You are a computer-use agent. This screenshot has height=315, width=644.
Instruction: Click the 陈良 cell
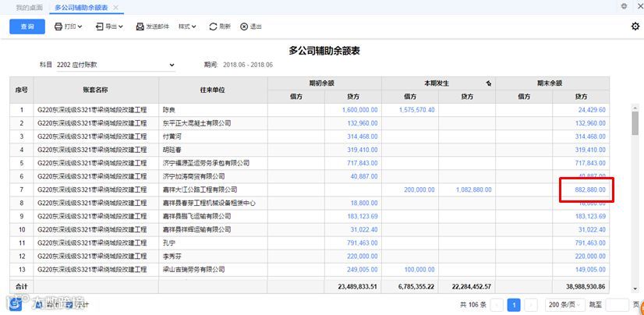click(x=213, y=110)
